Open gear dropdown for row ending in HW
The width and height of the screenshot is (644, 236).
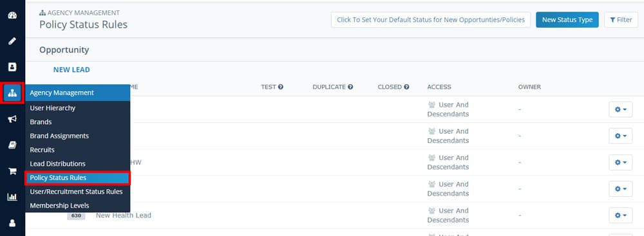point(620,162)
